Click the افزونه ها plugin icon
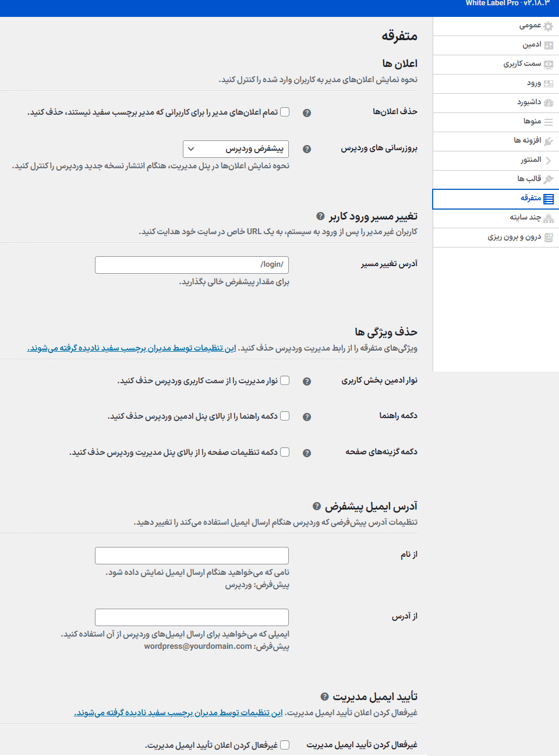The width and height of the screenshot is (559, 756). 548,141
